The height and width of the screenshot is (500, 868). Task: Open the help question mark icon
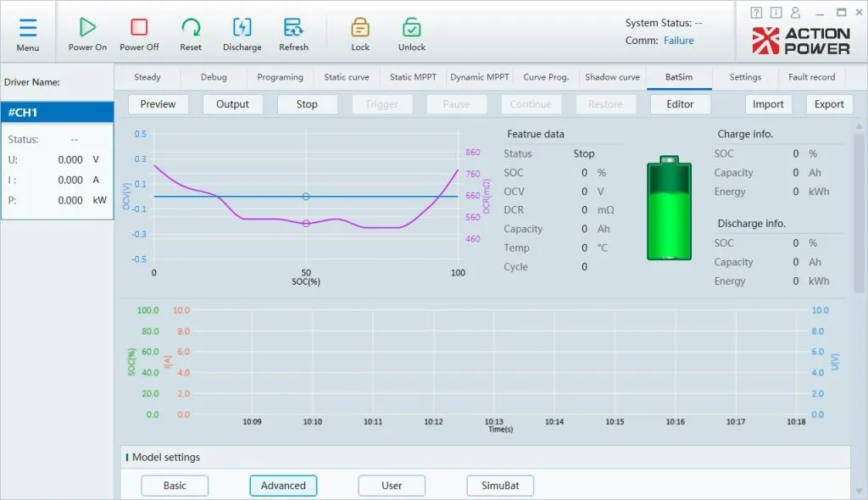pyautogui.click(x=756, y=12)
